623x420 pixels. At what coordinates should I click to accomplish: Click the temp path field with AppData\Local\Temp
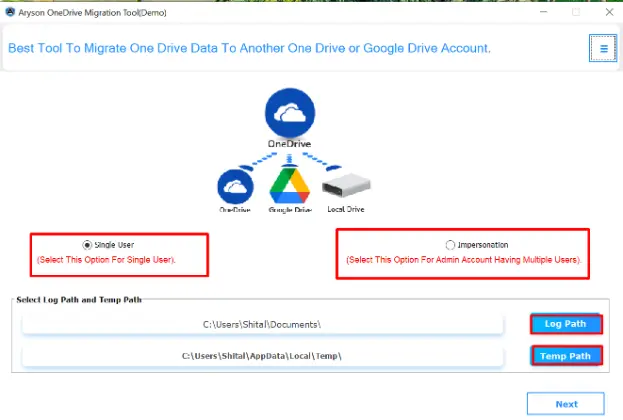262,356
